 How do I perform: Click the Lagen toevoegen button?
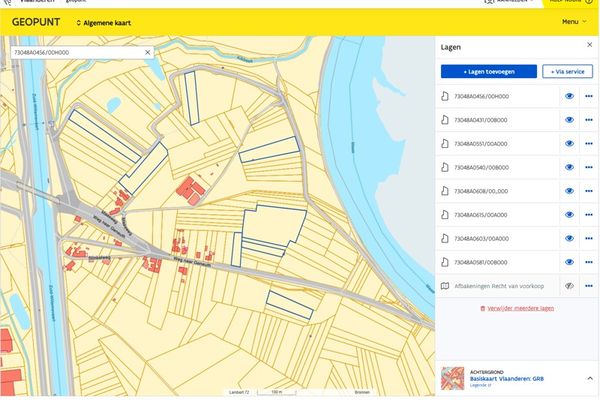click(x=488, y=72)
